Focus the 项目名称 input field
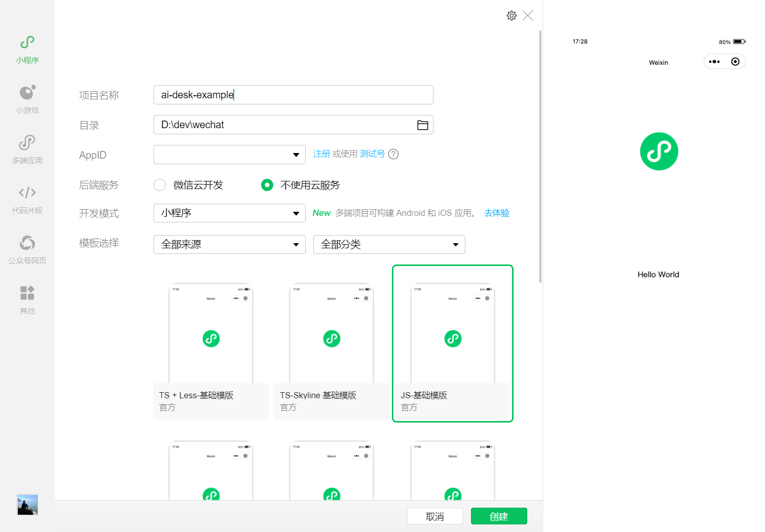Viewport: 765px width, 532px height. tap(294, 95)
